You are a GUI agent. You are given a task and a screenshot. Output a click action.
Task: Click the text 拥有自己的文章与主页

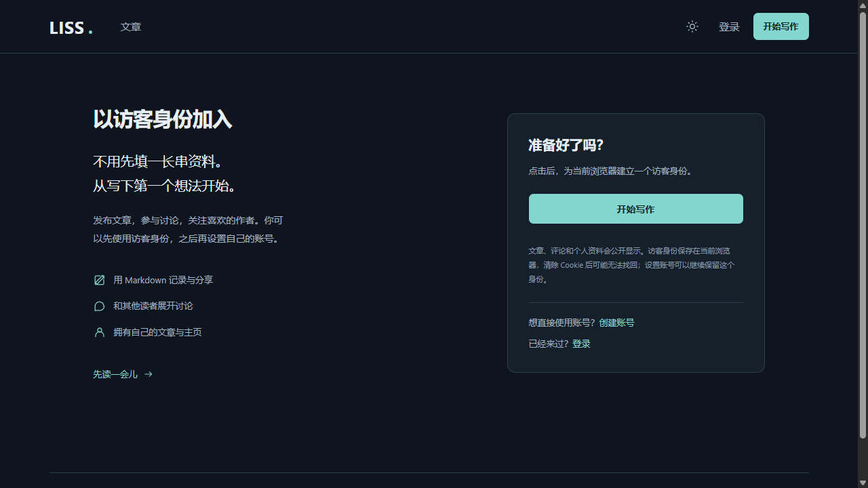click(157, 332)
